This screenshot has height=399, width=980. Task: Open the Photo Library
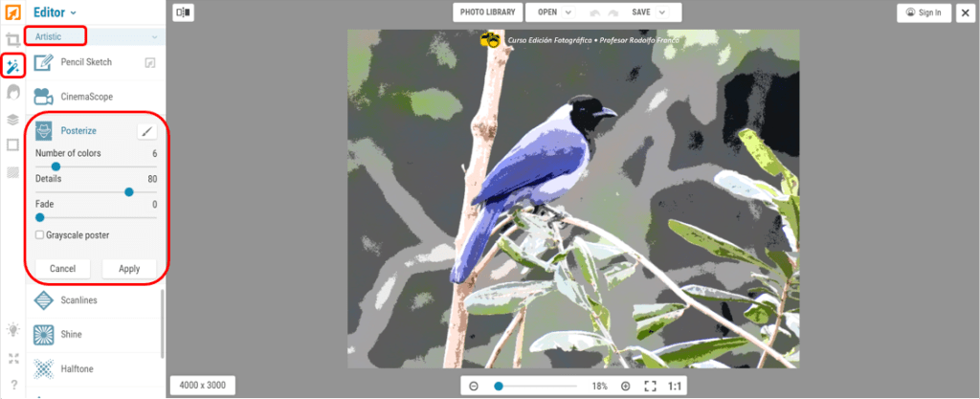click(488, 12)
